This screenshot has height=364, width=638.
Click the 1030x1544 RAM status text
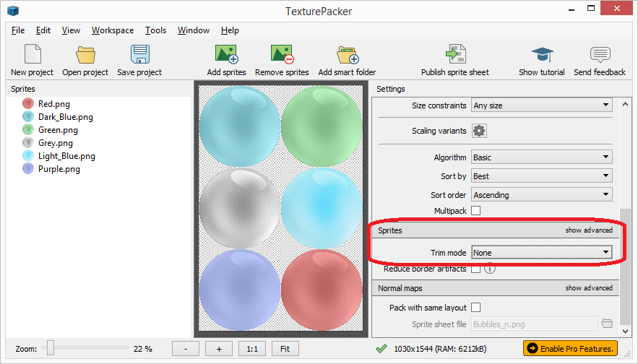(440, 349)
